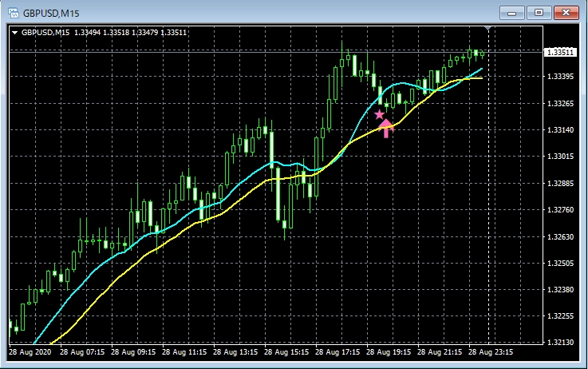Screen dimensions: 588x369
Task: Click the 28 Aug 09:15 time label
Action: (134, 352)
